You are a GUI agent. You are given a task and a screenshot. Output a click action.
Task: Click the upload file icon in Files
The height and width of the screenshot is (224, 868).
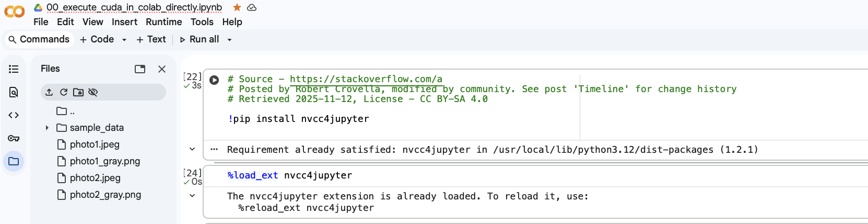point(49,92)
